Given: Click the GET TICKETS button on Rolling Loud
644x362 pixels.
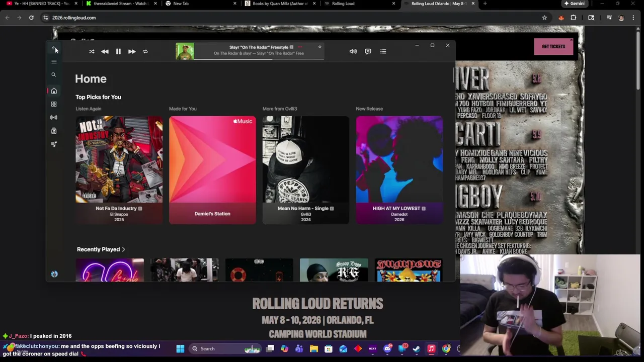Looking at the screenshot, I should pyautogui.click(x=553, y=47).
